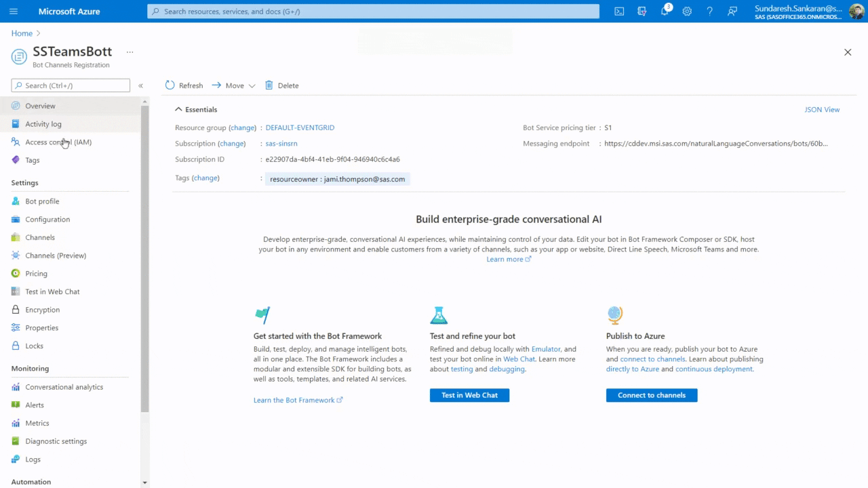
Task: Open the JSON View link
Action: [x=821, y=110]
